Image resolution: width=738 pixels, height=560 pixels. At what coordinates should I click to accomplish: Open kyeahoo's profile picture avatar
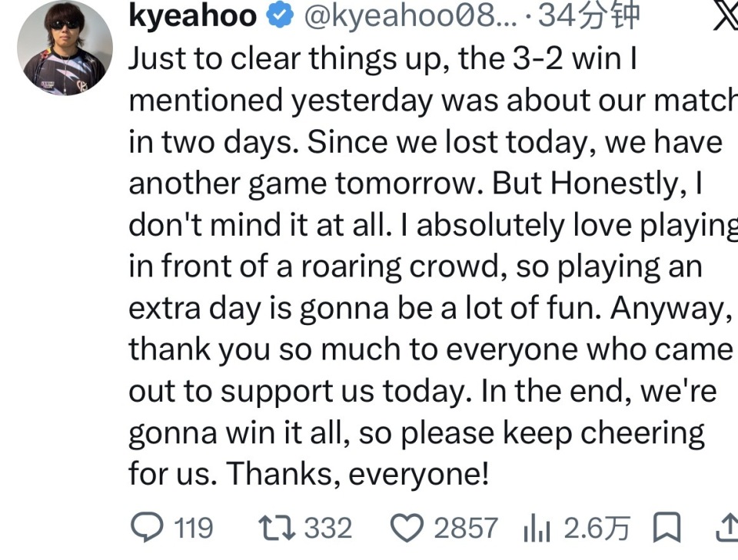pos(65,48)
